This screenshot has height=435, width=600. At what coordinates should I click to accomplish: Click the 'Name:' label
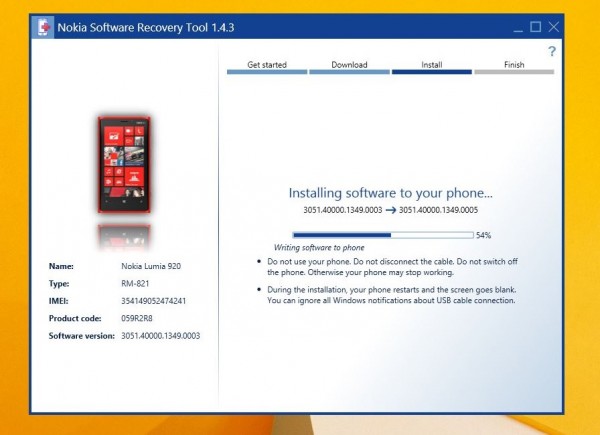tap(61, 266)
